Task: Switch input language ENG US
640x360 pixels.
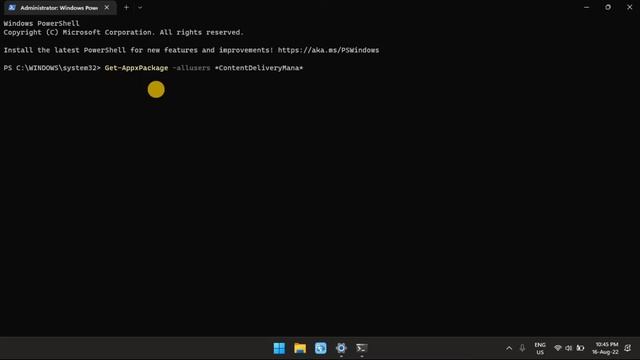Action: click(x=540, y=349)
